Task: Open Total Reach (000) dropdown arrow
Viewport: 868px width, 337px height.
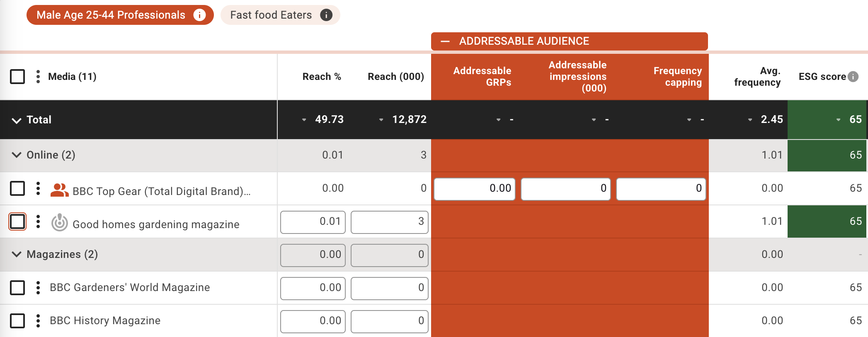Action: (x=381, y=120)
